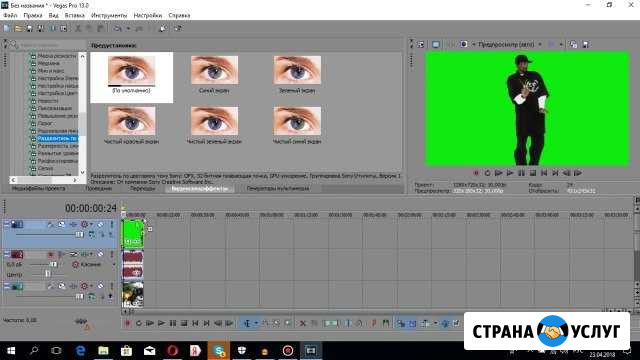Open track FX on video track 1
Viewport: 640px width, 360px height.
(73, 224)
